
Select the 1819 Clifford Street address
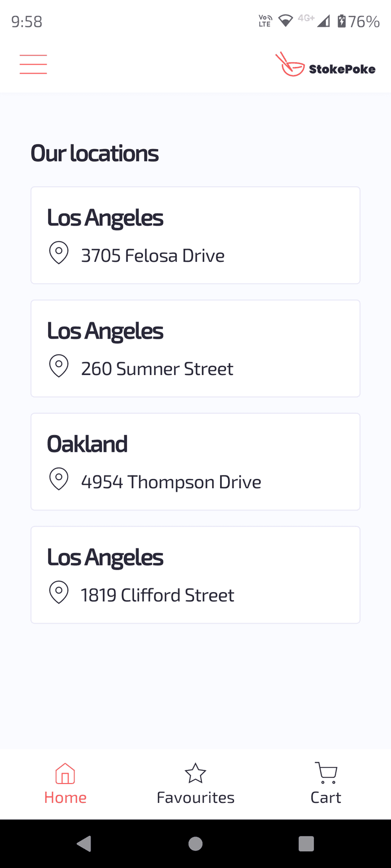[x=157, y=595]
